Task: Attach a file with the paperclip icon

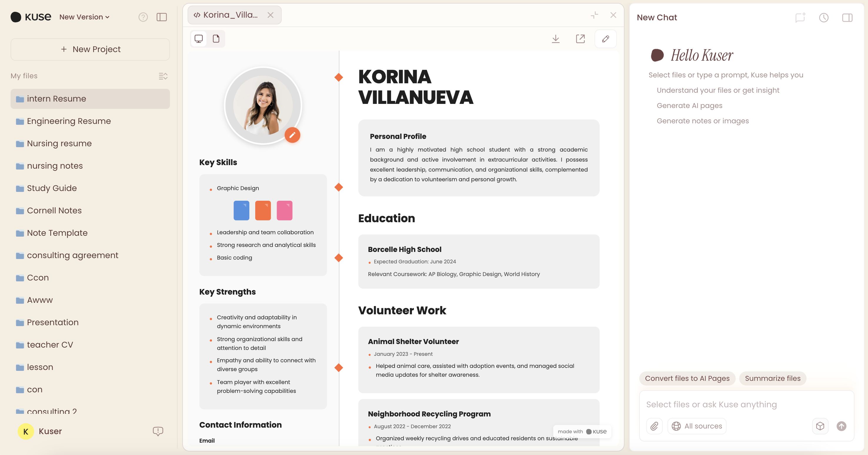Action: 654,426
